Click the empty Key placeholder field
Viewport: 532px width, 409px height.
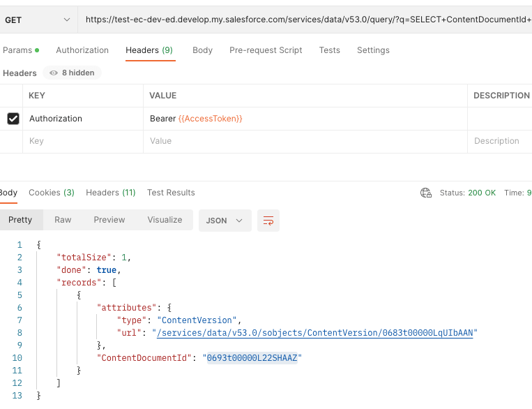coord(83,141)
